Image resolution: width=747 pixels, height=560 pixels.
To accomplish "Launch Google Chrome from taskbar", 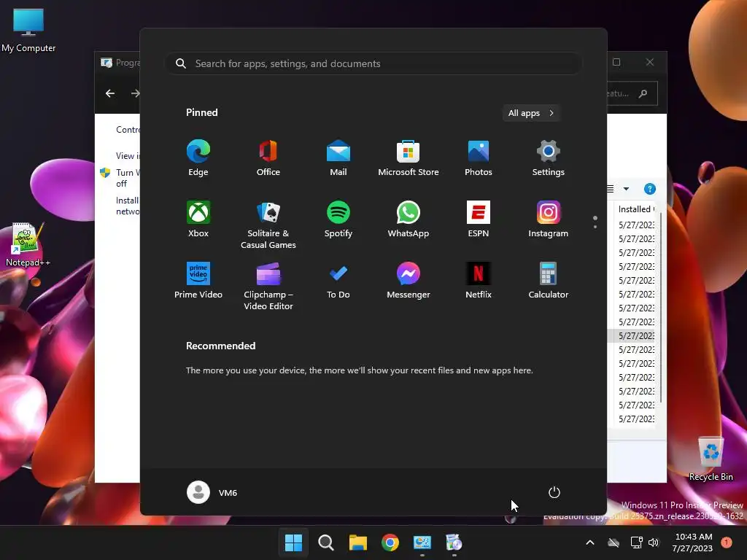I will pyautogui.click(x=390, y=542).
